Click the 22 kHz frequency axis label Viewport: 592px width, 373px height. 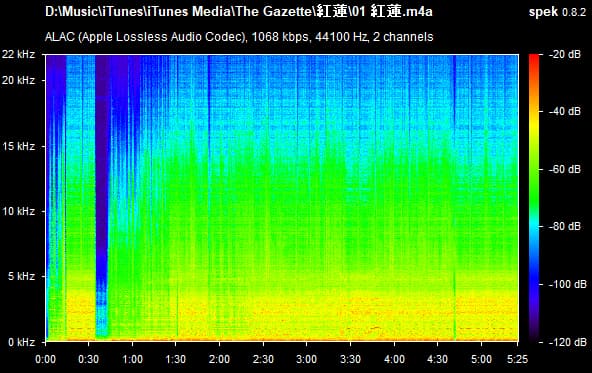tap(18, 54)
